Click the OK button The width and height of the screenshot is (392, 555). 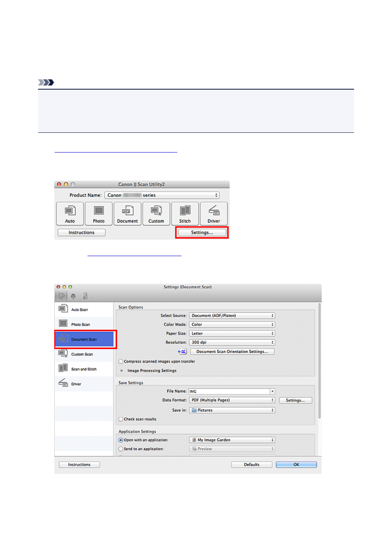[296, 465]
